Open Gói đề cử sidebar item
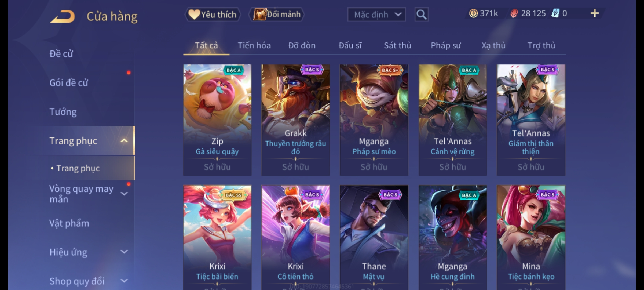This screenshot has height=290, width=644. pos(69,83)
